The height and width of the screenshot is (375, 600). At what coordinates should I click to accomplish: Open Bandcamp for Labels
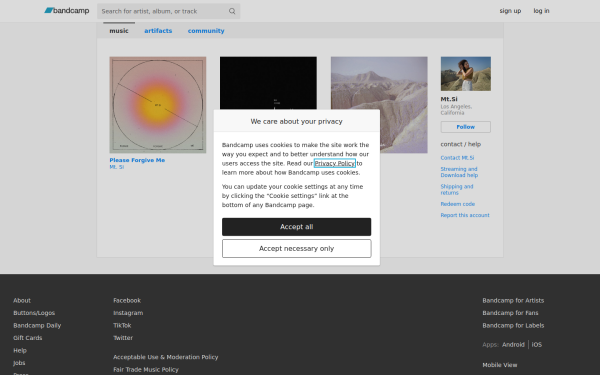[x=513, y=325]
